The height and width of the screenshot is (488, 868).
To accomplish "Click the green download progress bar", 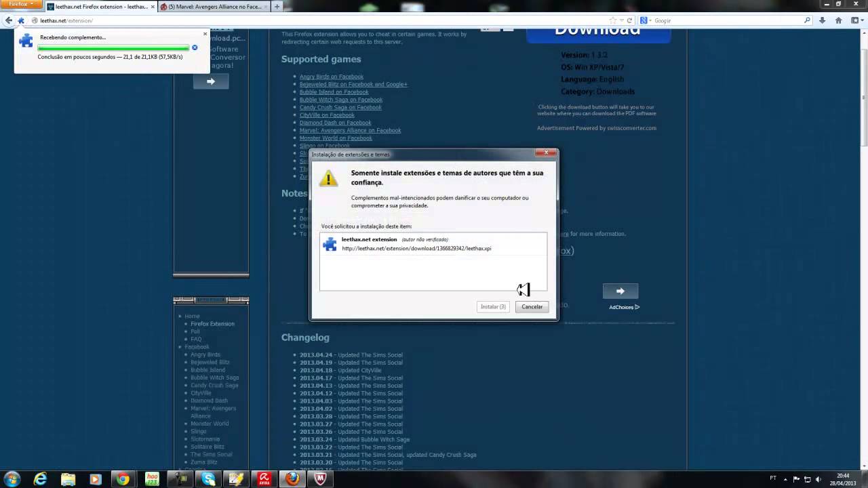I will (x=113, y=47).
